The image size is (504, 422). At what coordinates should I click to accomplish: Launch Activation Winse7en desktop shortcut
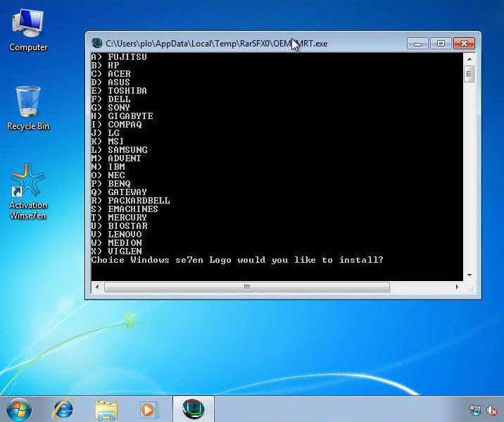click(x=28, y=192)
